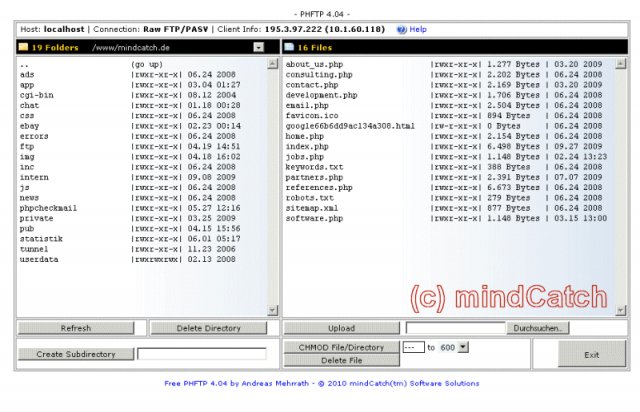Image resolution: width=640 pixels, height=412 pixels.
Task: Click the Delete Directory button
Action: (209, 328)
